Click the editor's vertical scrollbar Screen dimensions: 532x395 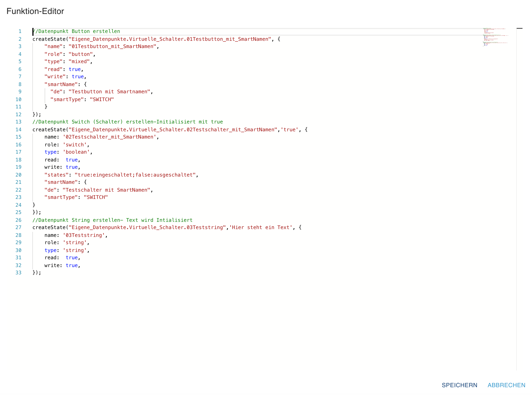[519, 199]
